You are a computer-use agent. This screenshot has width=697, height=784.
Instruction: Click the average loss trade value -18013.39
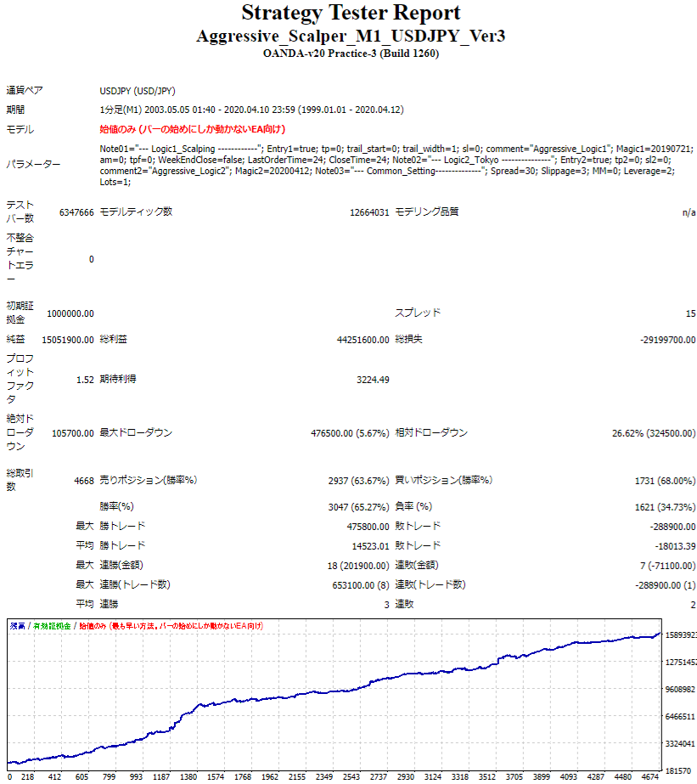coord(675,546)
